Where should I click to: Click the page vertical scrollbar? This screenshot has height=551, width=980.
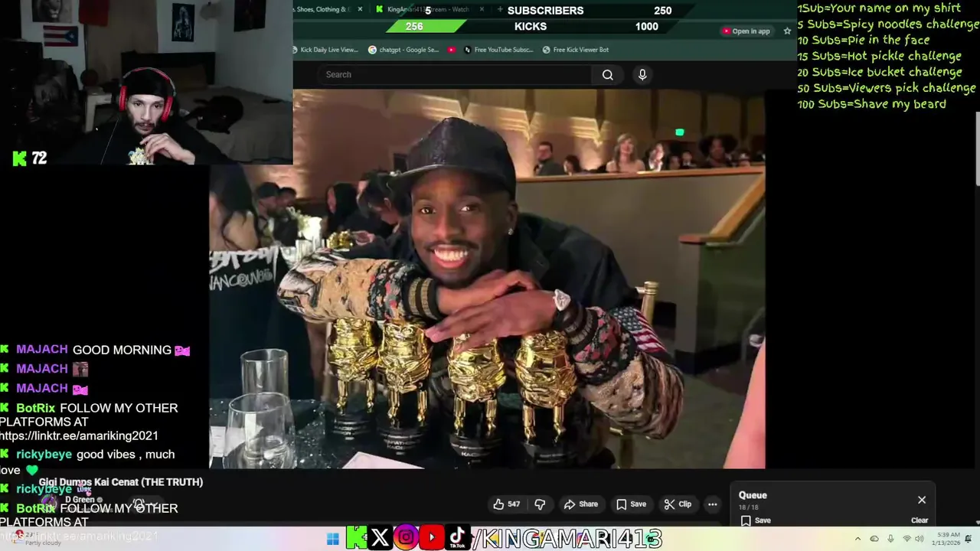coord(977,148)
